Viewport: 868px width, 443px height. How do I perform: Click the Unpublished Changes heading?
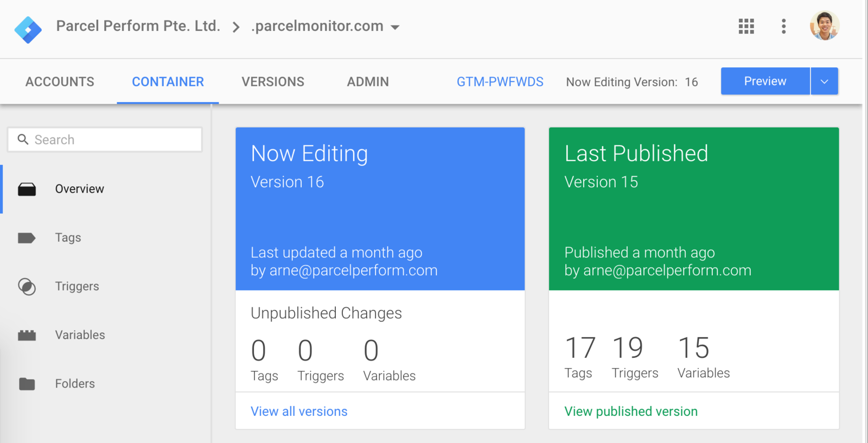pos(326,313)
